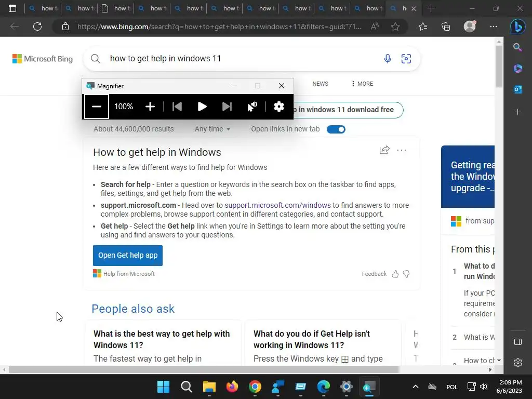Open Windows Settings from taskbar
The width and height of the screenshot is (532, 399).
(x=347, y=387)
